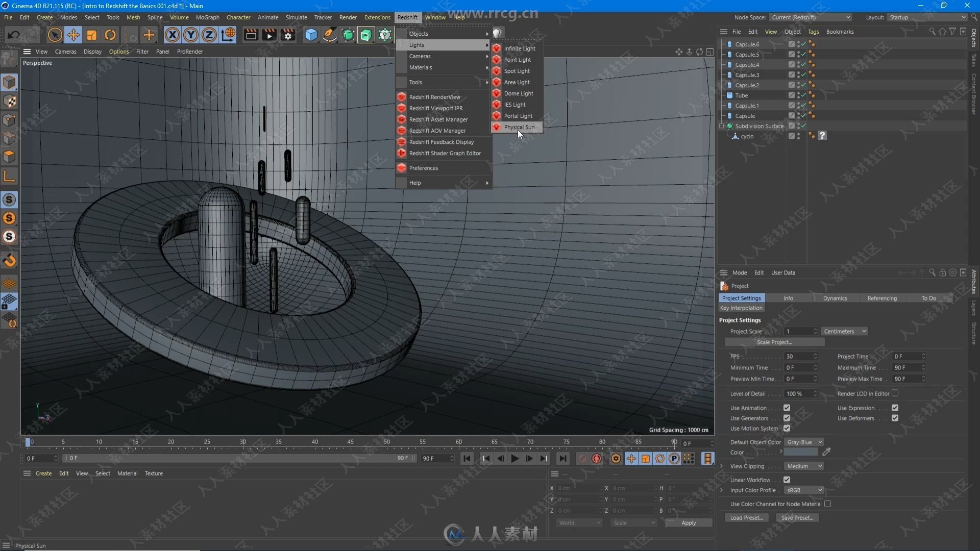
Task: Open the Spline pen tool icon
Action: click(x=330, y=35)
